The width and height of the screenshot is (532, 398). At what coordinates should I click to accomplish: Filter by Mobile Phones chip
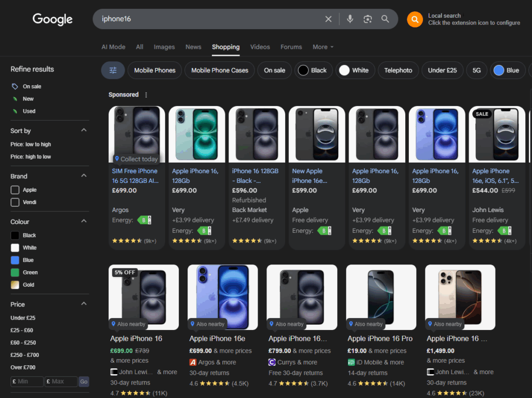click(155, 70)
